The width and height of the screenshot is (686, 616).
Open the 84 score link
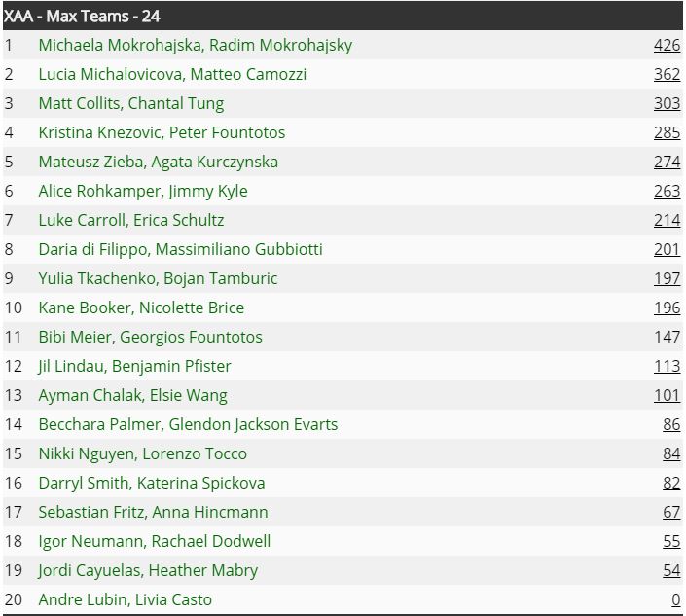tap(671, 453)
